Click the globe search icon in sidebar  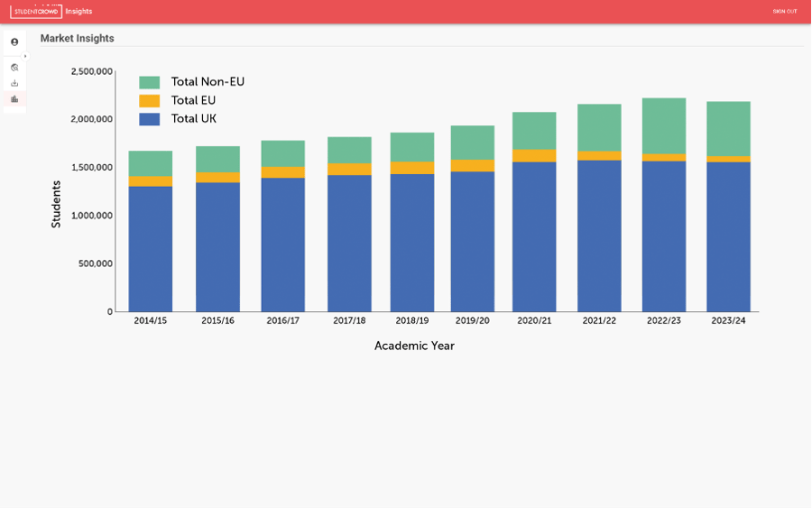click(14, 68)
